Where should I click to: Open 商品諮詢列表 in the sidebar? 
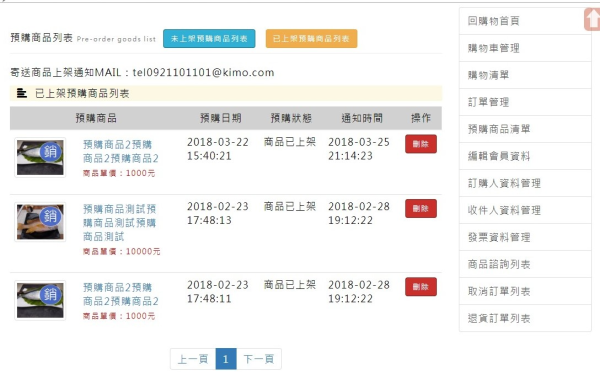tap(525, 264)
